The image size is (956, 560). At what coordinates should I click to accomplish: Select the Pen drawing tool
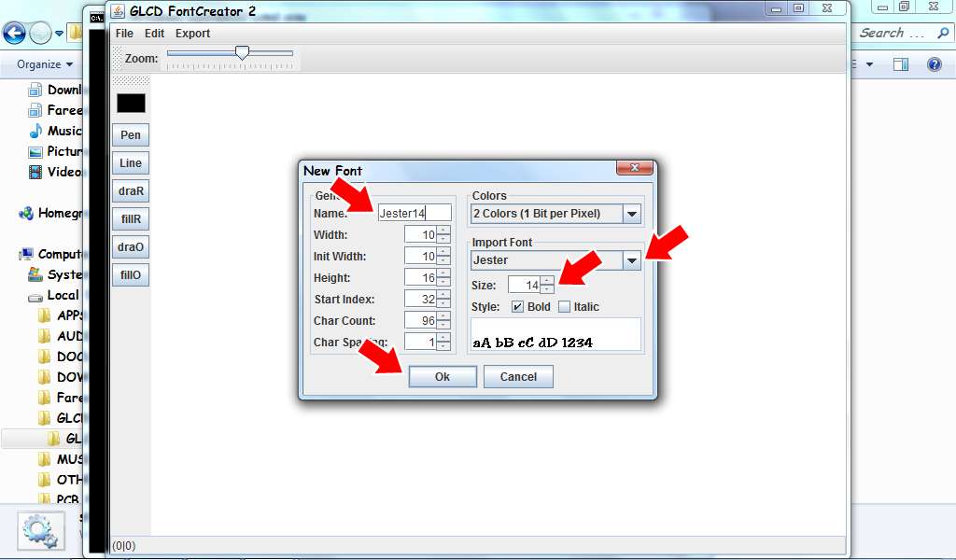coord(130,134)
